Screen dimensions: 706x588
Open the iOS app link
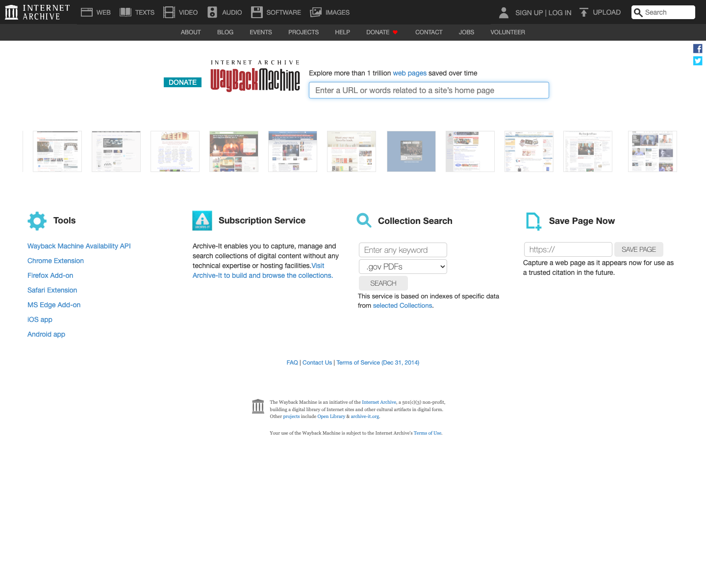(x=40, y=319)
